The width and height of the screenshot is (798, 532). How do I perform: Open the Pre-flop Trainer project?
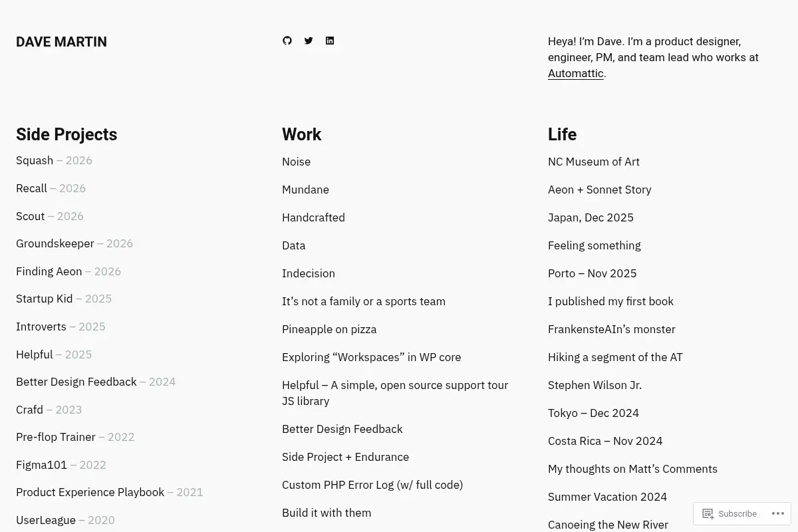[x=56, y=437]
